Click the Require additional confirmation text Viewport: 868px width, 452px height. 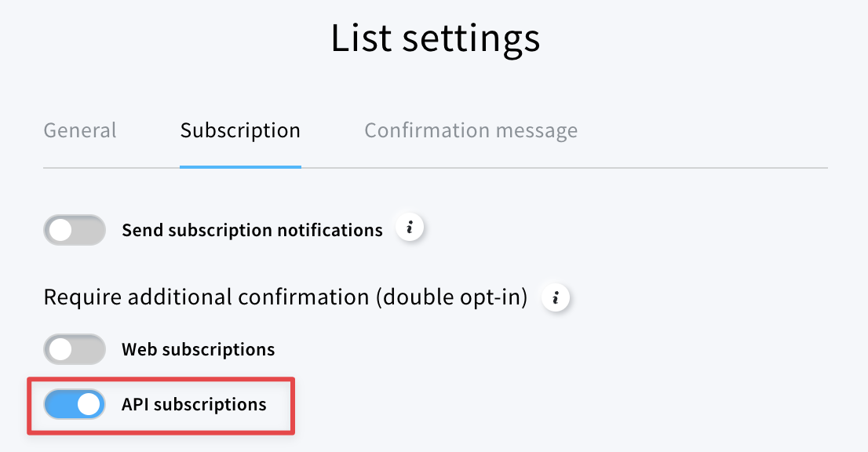(206, 297)
